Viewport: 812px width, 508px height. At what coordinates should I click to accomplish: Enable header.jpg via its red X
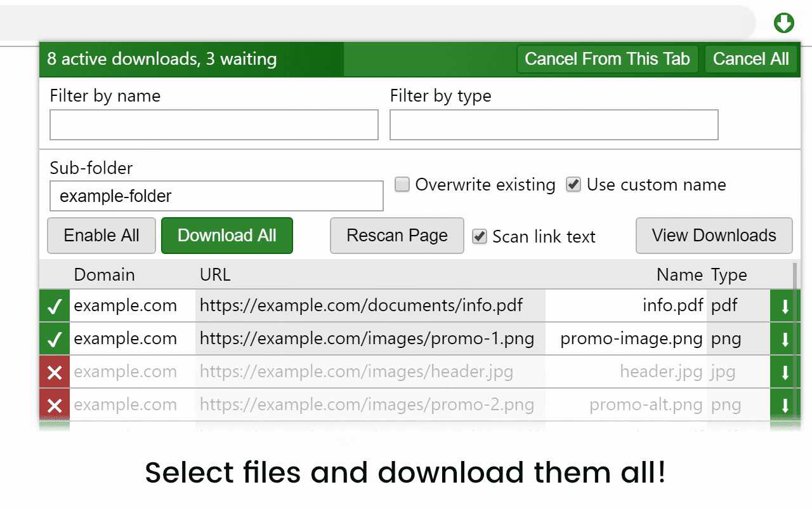(x=55, y=372)
